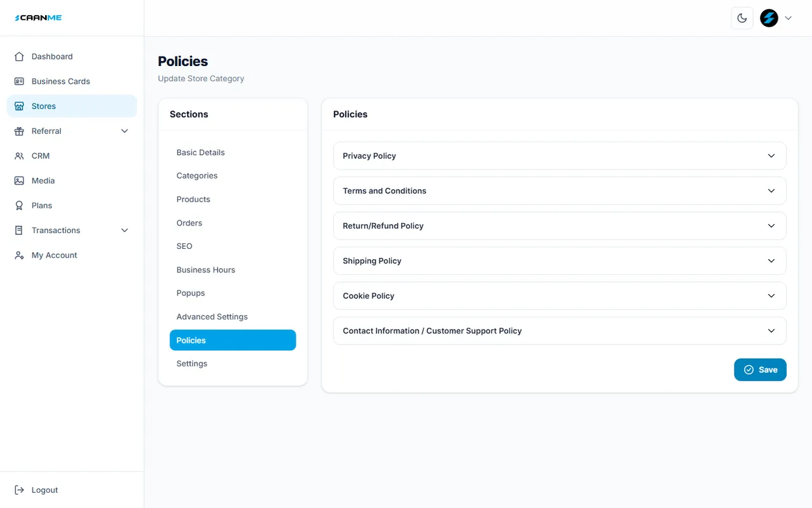Screen dimensions: 812x508
Task: Expand the Shipping Policy chevron
Action: tap(771, 260)
